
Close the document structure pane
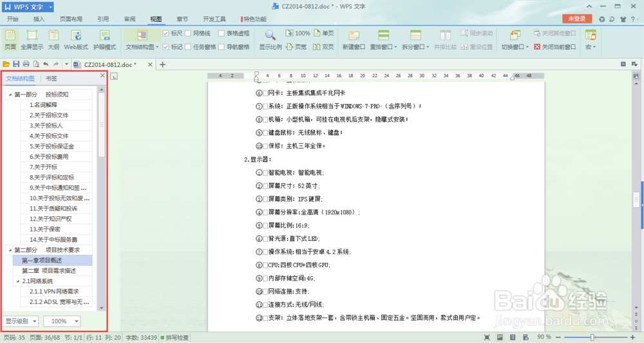click(x=102, y=75)
